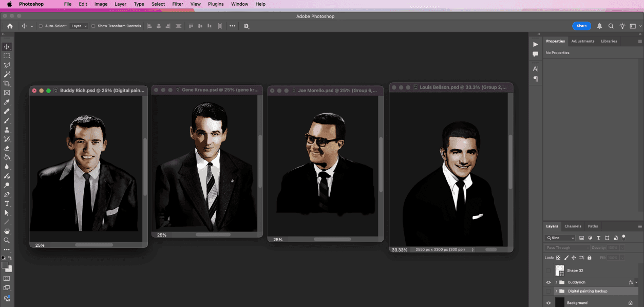
Task: Open the workspace settings gear icon
Action: click(246, 26)
